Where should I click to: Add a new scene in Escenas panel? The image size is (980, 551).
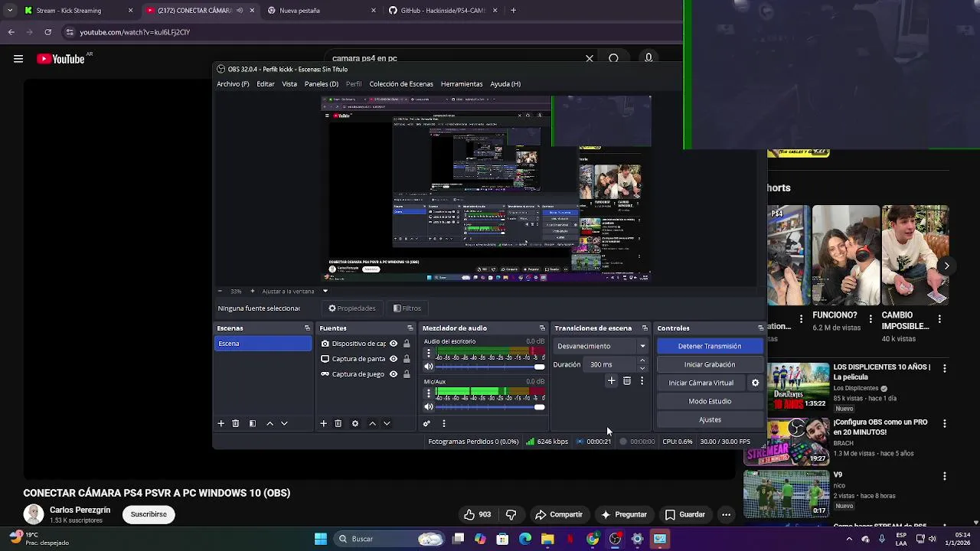point(220,423)
